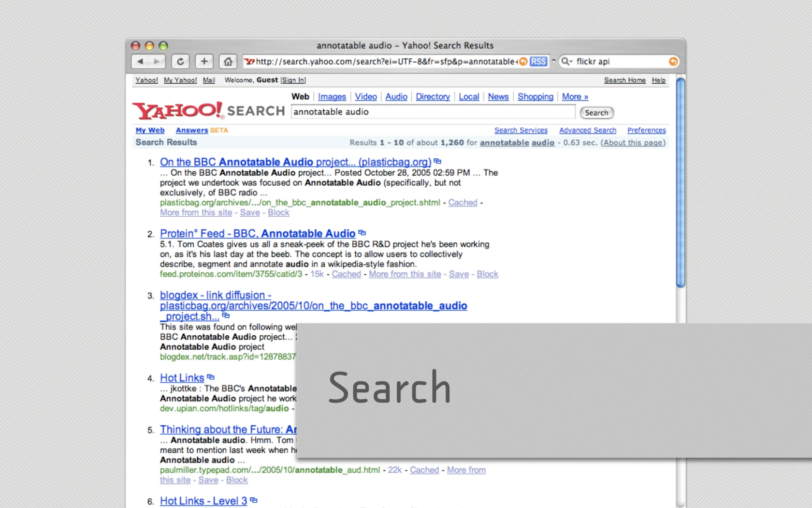This screenshot has height=508, width=812.
Task: Go forward with Safari's forward arrow
Action: [x=157, y=61]
